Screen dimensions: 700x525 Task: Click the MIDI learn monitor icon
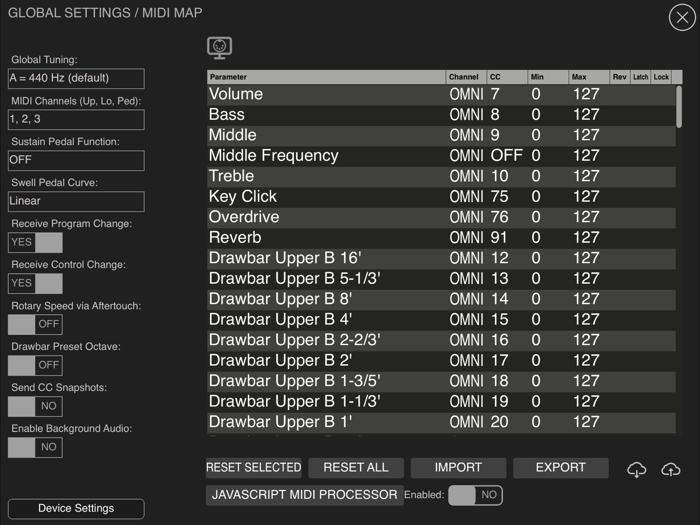[x=219, y=48]
